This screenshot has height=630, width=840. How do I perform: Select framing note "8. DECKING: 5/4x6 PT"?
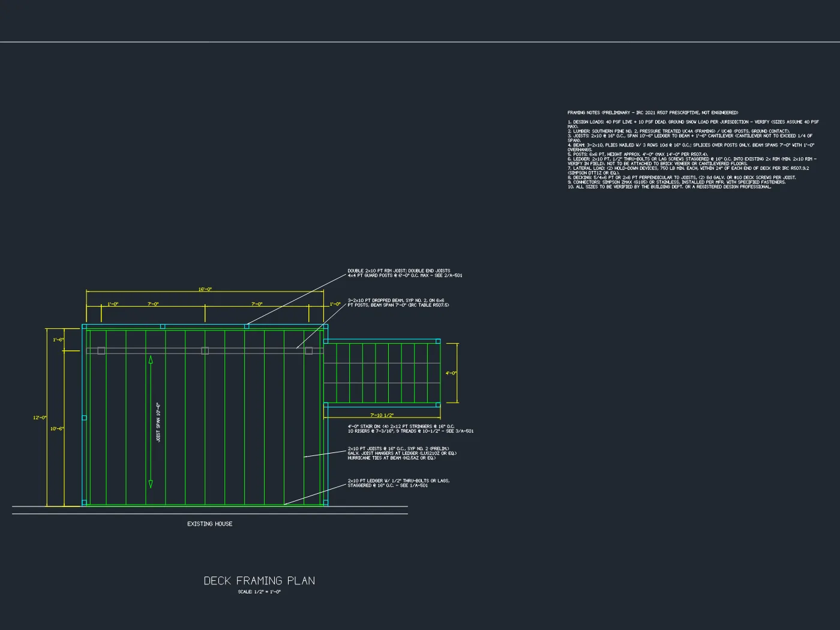click(682, 178)
